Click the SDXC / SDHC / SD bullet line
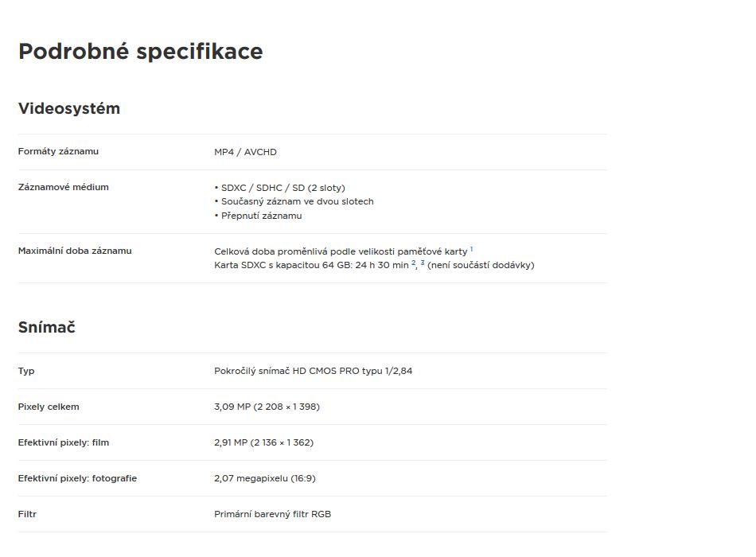 pyautogui.click(x=279, y=188)
